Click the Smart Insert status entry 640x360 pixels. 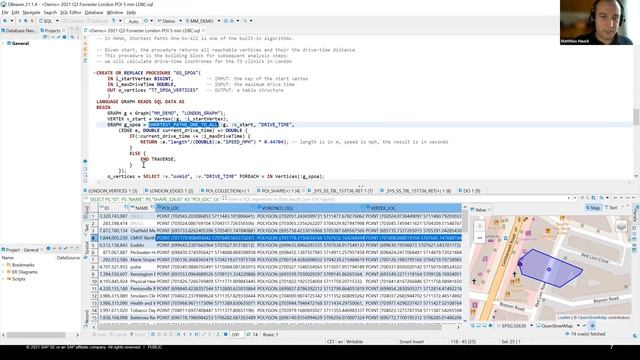pyautogui.click(x=411, y=342)
